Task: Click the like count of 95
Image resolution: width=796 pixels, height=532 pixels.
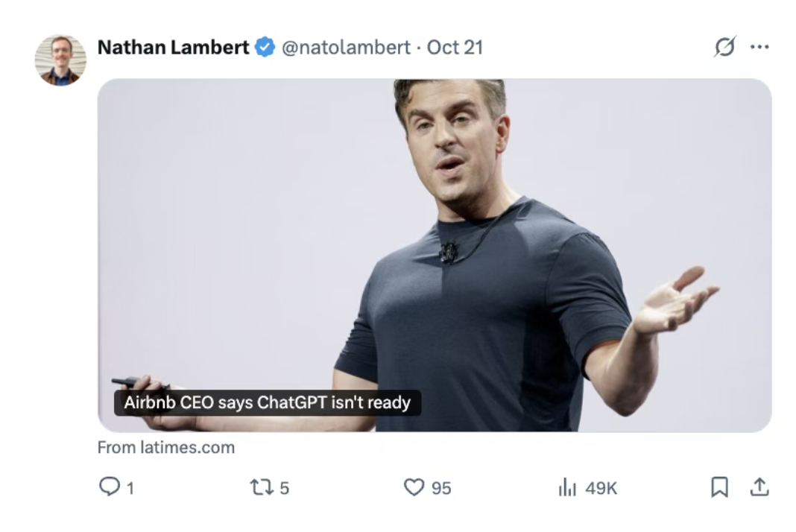Action: pos(441,489)
